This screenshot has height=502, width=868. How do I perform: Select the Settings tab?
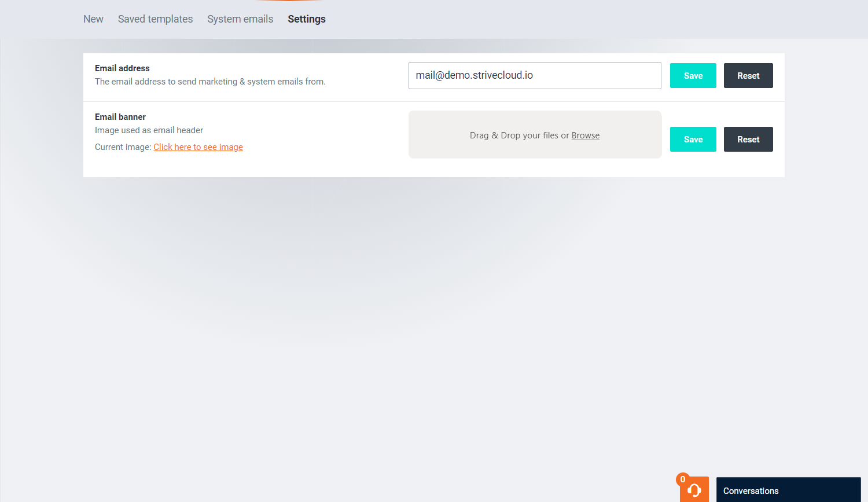[x=307, y=19]
